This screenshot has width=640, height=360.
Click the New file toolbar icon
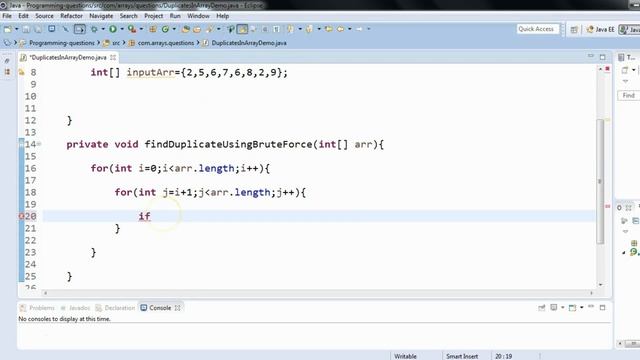(x=8, y=29)
